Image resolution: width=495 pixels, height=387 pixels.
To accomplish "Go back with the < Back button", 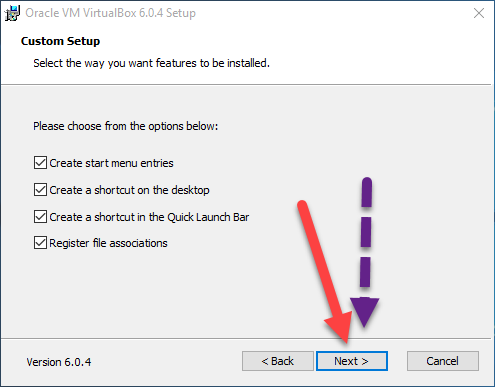I will [278, 361].
